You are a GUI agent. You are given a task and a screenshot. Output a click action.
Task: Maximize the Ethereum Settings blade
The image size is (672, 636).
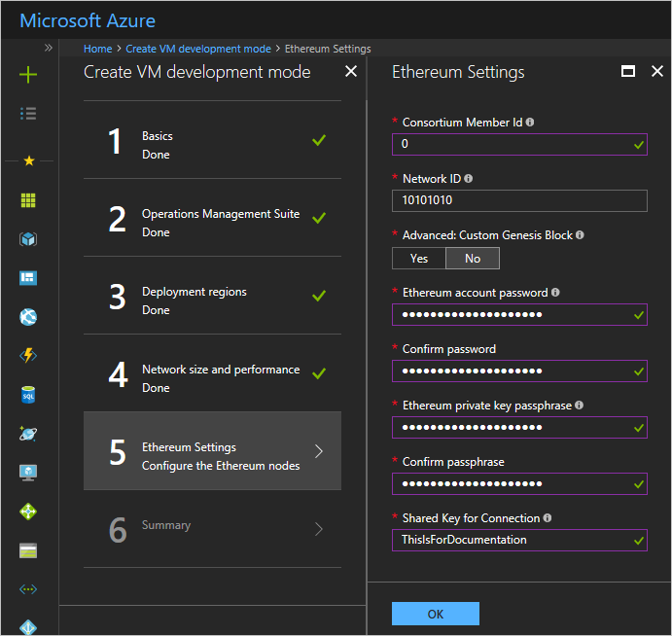628,72
